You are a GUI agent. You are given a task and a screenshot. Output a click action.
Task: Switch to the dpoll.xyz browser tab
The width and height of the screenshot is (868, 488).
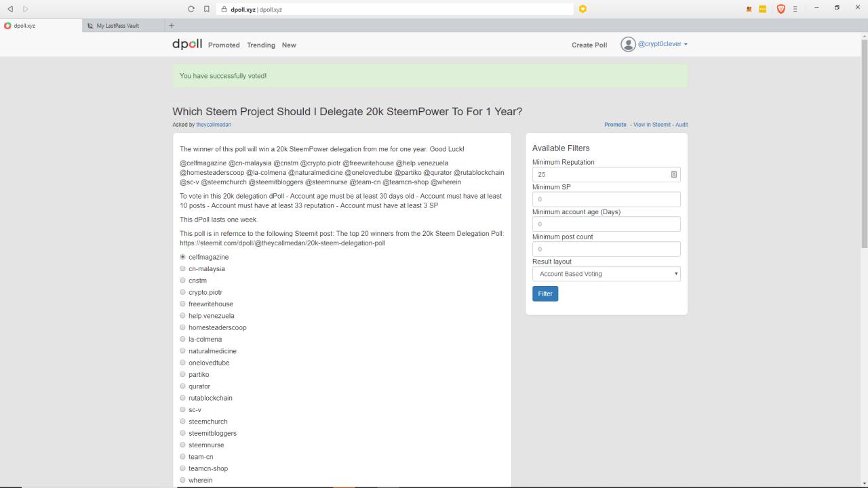click(39, 26)
